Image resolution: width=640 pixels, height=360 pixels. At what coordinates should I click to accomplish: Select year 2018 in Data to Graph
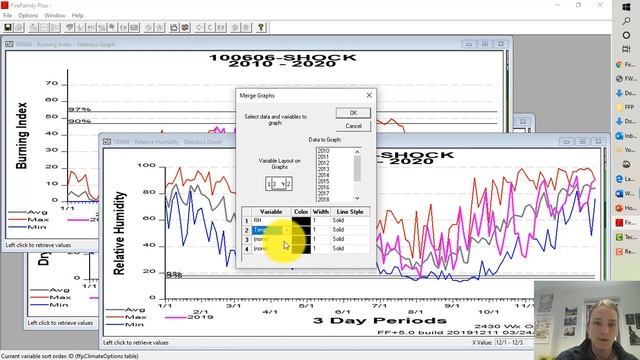[x=323, y=200]
